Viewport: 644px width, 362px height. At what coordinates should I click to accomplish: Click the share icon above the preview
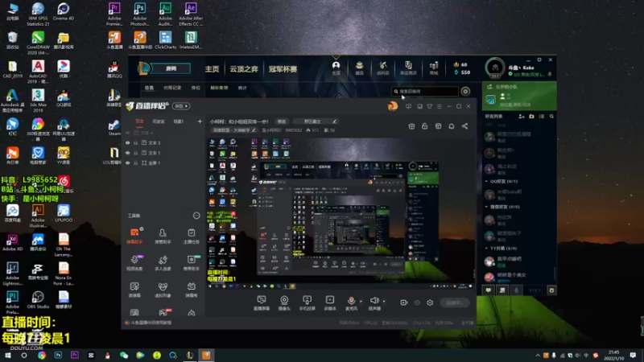(x=464, y=126)
